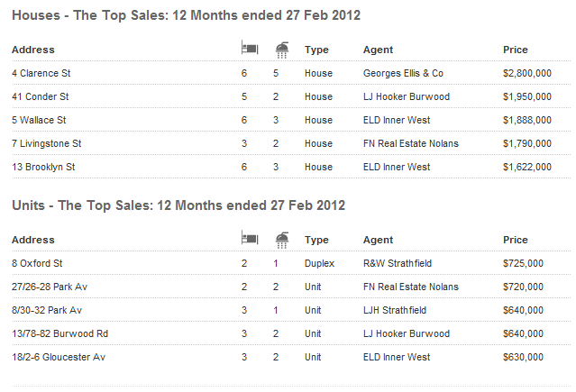Click the bathrooms shower icon in Houses table
Screen dimensions: 576x392
coord(282,49)
